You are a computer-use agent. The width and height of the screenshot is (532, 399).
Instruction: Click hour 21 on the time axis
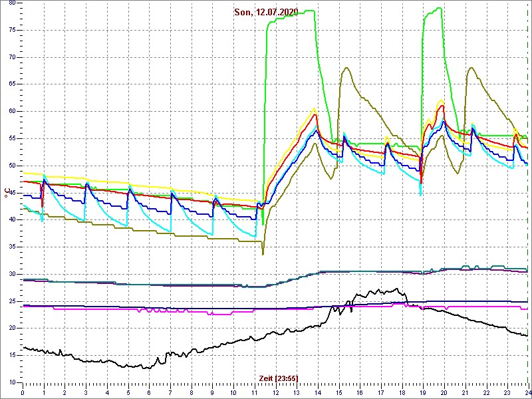pyautogui.click(x=465, y=392)
